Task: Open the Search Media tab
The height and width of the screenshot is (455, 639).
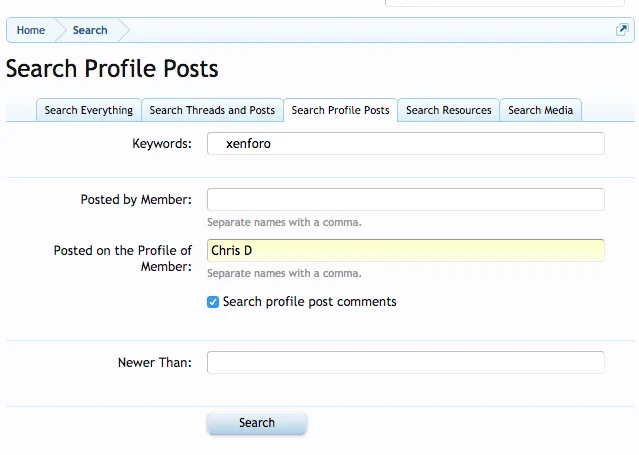Action: click(x=540, y=110)
